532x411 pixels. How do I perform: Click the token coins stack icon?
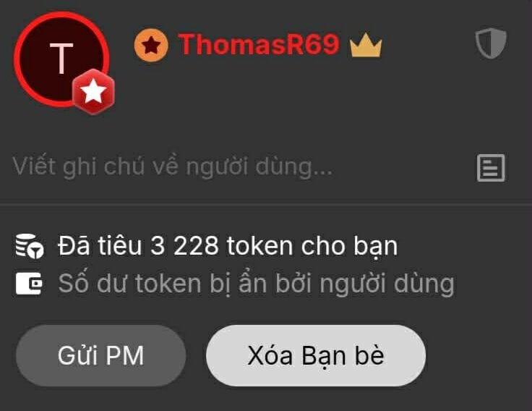30,246
